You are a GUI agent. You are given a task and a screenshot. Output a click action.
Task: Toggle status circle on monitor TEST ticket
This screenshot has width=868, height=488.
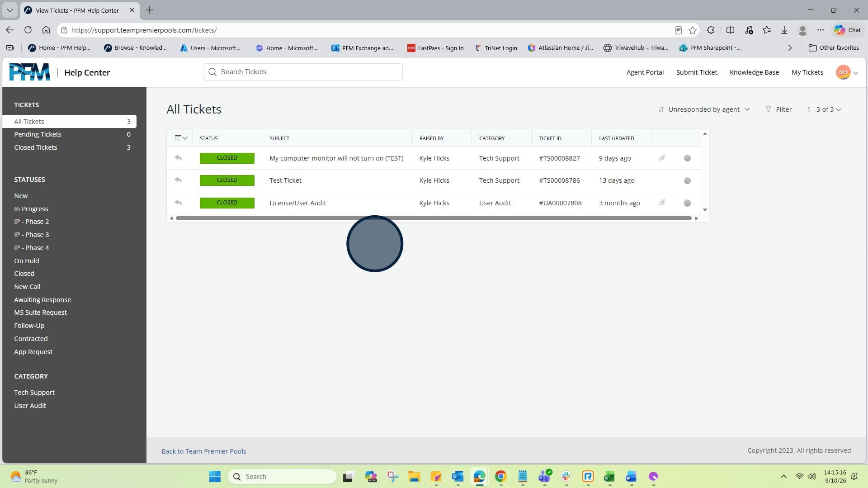click(x=687, y=158)
